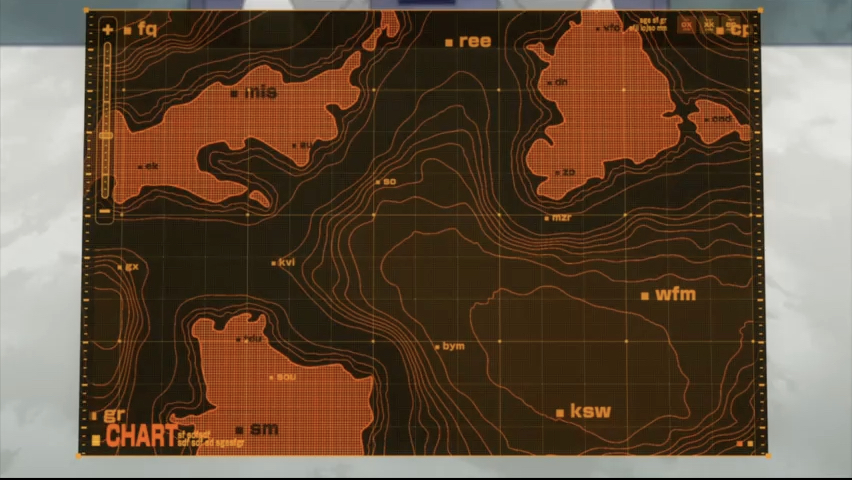The image size is (852, 480).
Task: Select the 'fq' map marker
Action: (141, 29)
